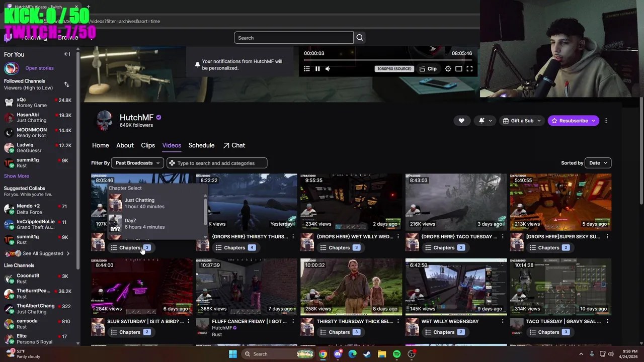Open 10:00:32 THIRSTY THURSDAY thumbnail
The width and height of the screenshot is (644, 362).
click(351, 287)
